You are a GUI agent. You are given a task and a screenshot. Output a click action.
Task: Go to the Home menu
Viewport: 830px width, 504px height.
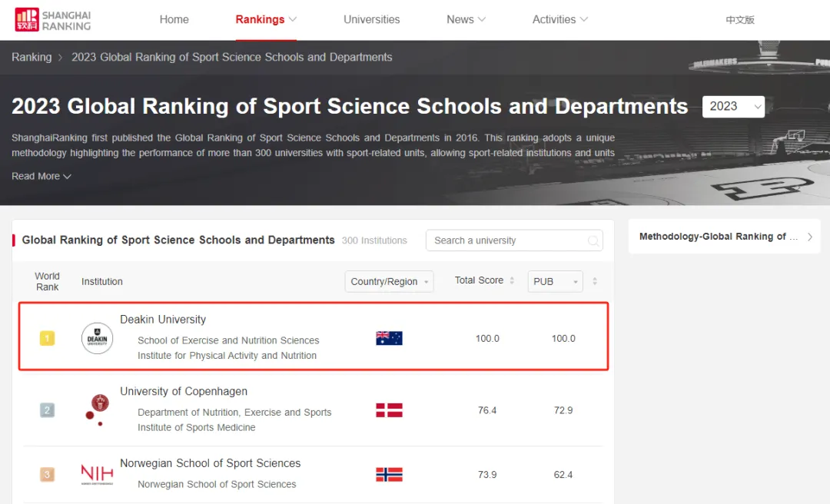pyautogui.click(x=174, y=19)
